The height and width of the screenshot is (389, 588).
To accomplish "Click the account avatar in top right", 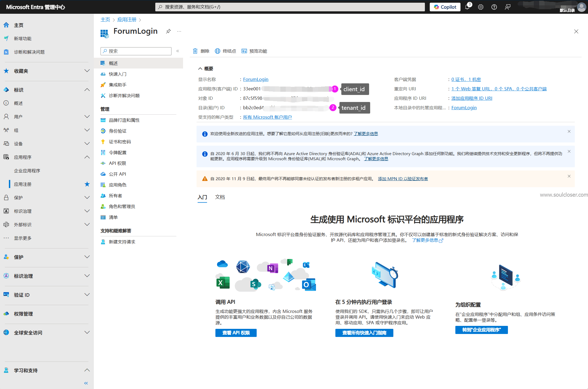I will tap(582, 7).
